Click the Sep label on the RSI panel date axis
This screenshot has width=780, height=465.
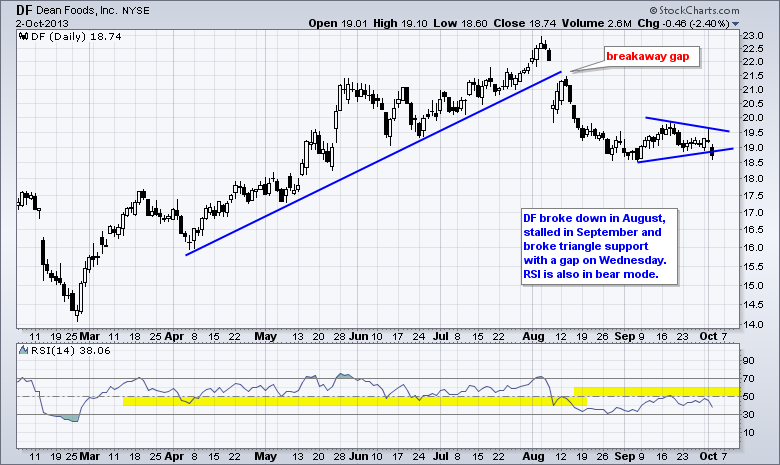click(625, 456)
